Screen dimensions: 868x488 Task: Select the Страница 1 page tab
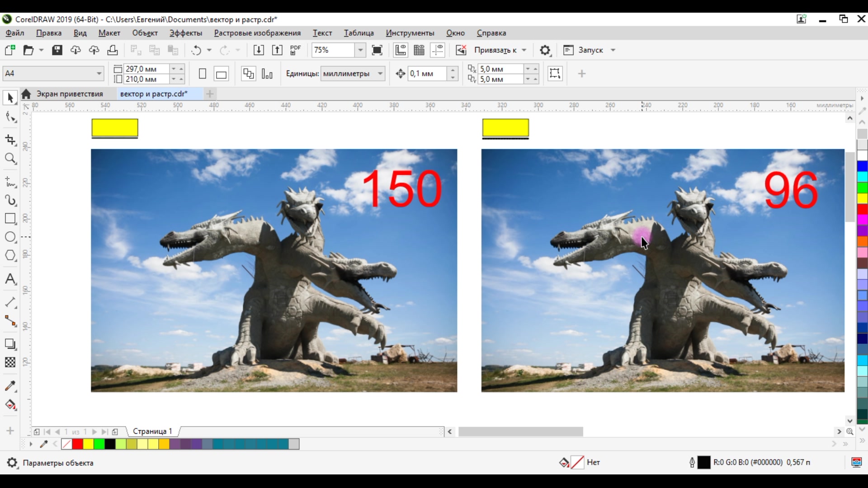[152, 432]
